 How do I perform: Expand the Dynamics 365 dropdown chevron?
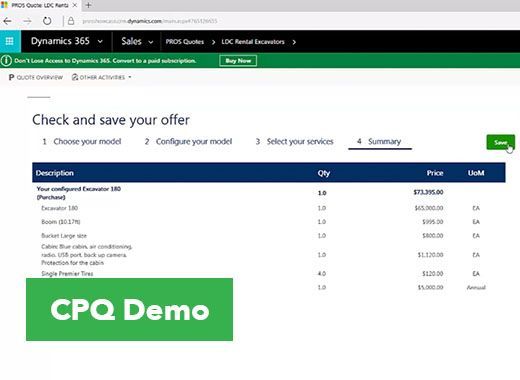pyautogui.click(x=100, y=42)
